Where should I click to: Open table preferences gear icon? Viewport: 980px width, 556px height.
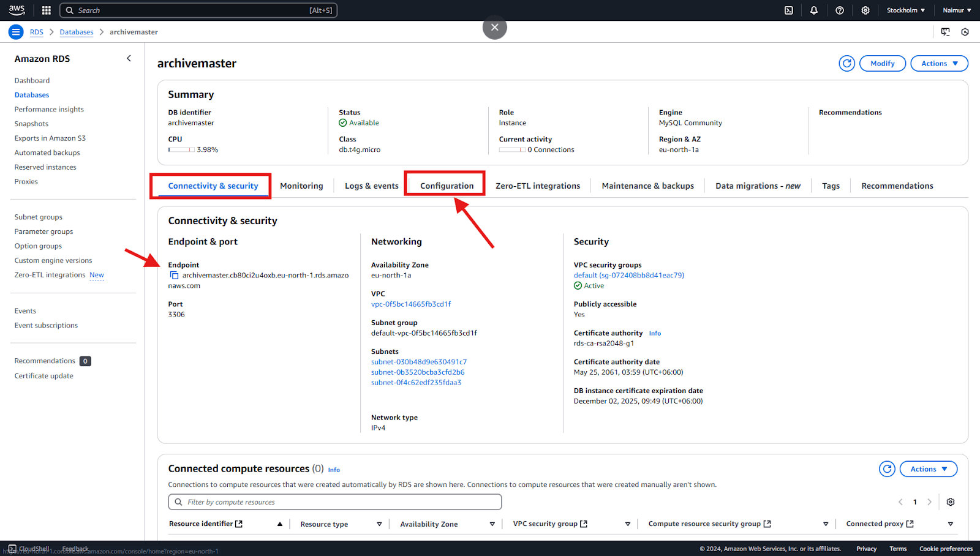[x=951, y=502]
